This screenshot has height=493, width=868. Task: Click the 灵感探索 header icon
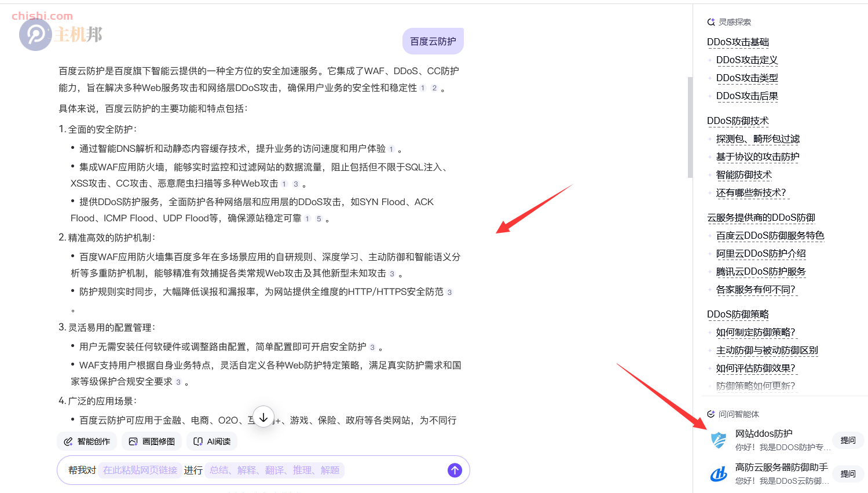[711, 22]
